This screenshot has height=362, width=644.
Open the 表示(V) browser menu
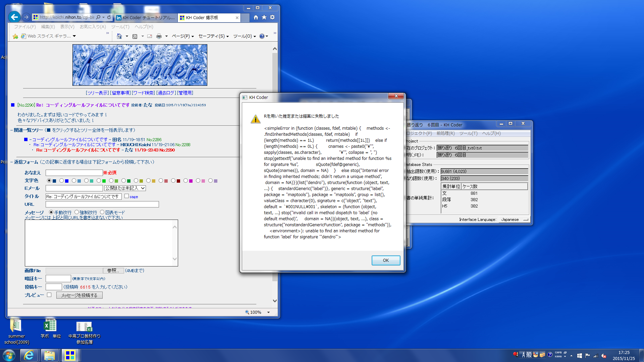[x=67, y=27]
